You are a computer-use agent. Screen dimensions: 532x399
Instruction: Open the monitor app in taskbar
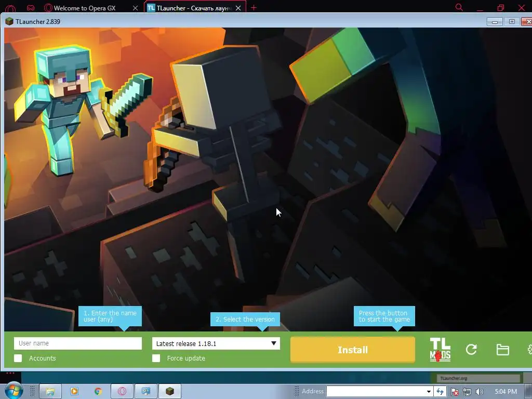146,391
